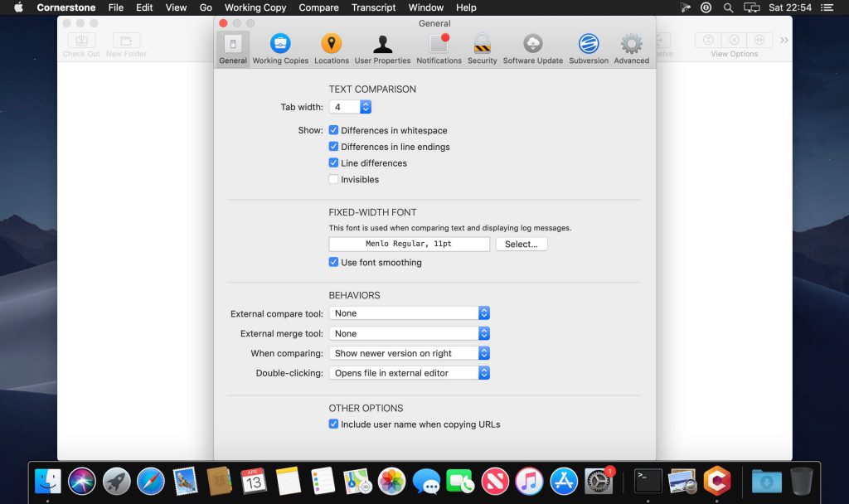Open the Notifications preferences pane
Image resolution: width=849 pixels, height=504 pixels.
pos(439,49)
